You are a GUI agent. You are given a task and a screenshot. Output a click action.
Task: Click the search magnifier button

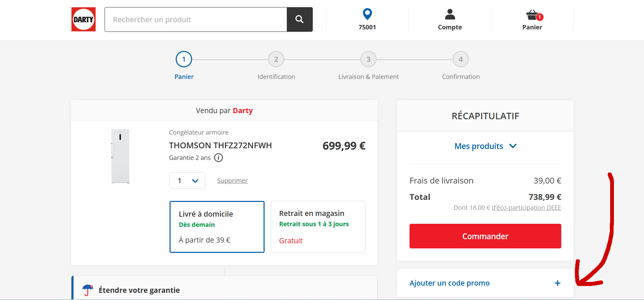pyautogui.click(x=299, y=19)
